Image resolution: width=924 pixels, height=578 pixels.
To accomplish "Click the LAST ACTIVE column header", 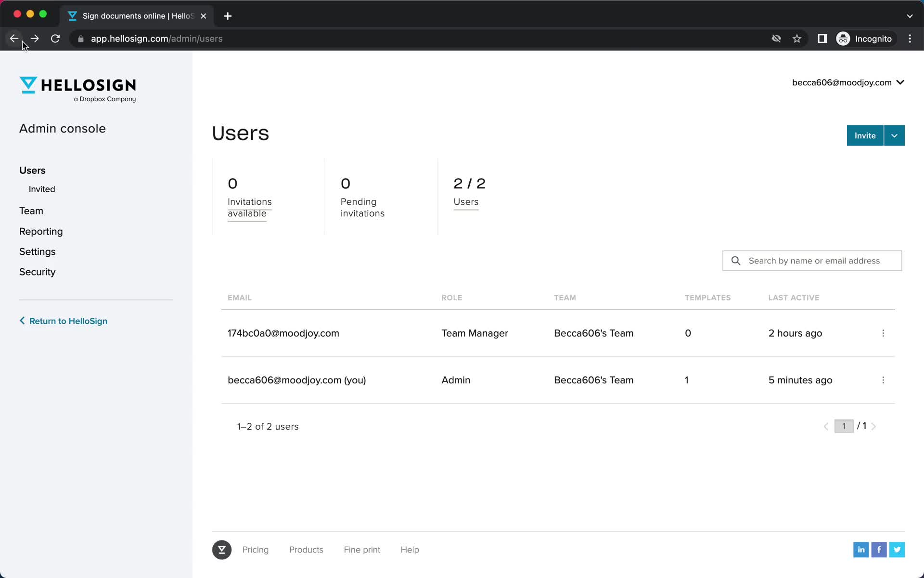I will coord(794,298).
